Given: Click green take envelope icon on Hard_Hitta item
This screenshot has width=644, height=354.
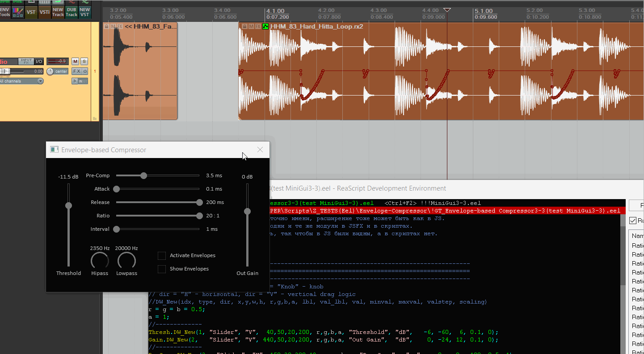Looking at the screenshot, I should pos(265,26).
